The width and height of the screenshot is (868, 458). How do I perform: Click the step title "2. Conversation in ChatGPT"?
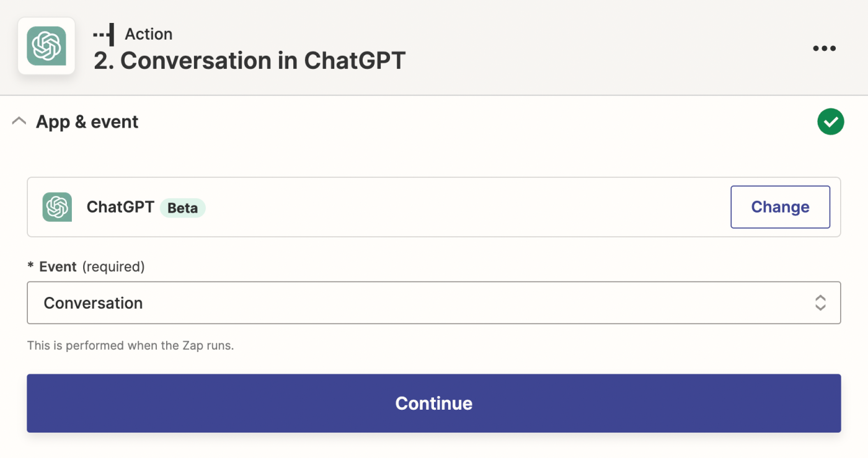pyautogui.click(x=249, y=61)
